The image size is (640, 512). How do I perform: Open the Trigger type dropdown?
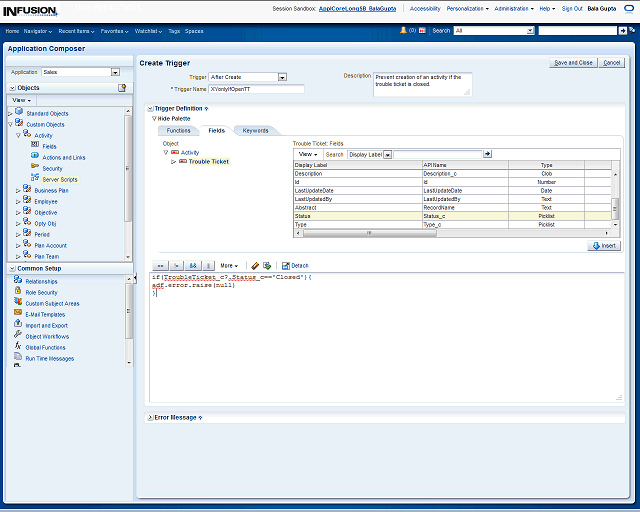point(282,77)
